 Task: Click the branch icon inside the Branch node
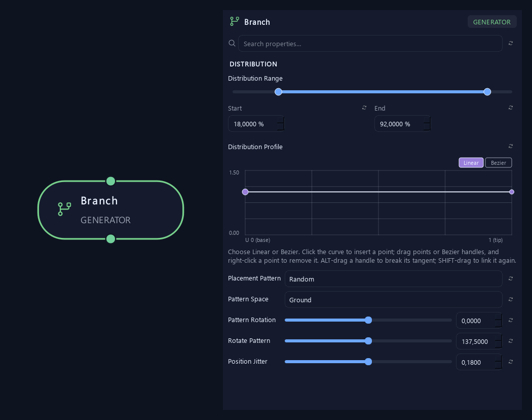[x=64, y=209]
